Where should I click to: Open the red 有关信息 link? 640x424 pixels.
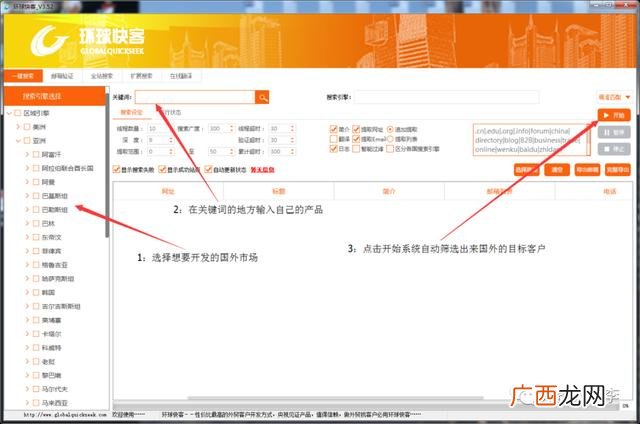tap(262, 170)
